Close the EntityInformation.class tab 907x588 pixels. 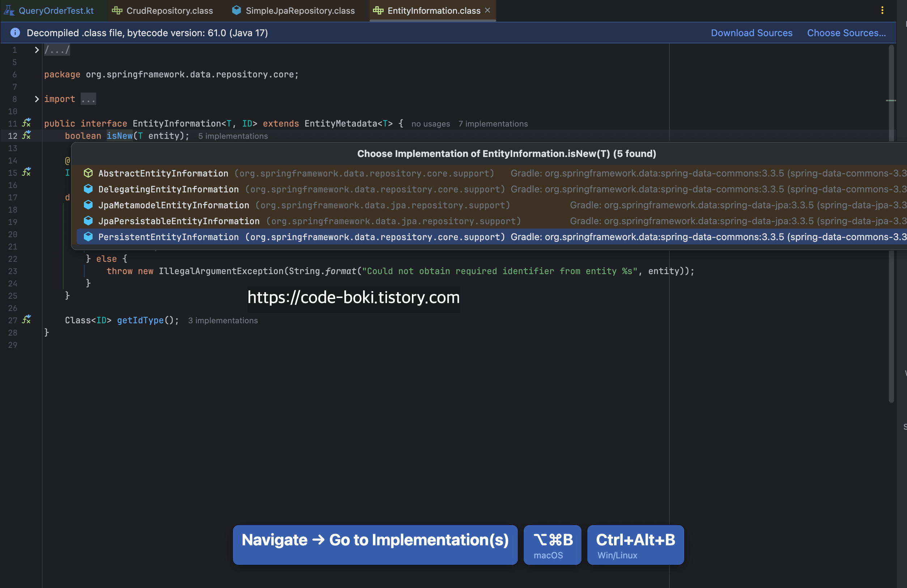(x=487, y=10)
